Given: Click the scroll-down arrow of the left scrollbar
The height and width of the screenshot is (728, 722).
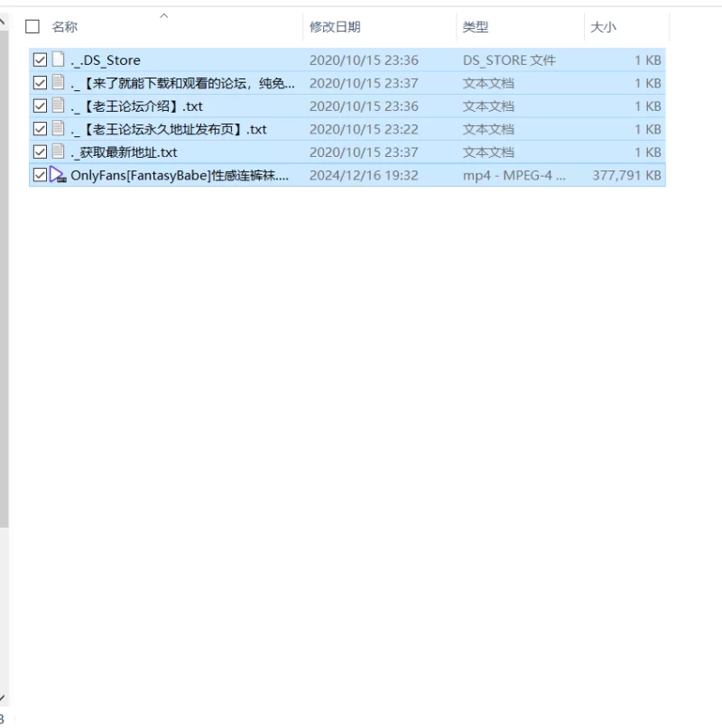Looking at the screenshot, I should (x=3, y=698).
